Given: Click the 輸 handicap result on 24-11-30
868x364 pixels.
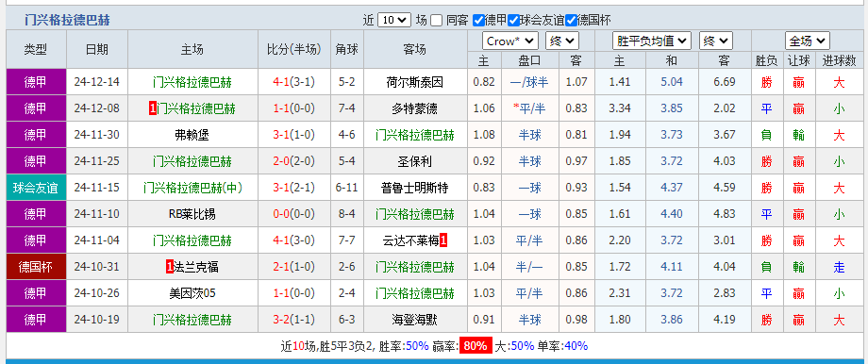Looking at the screenshot, I should tap(798, 135).
